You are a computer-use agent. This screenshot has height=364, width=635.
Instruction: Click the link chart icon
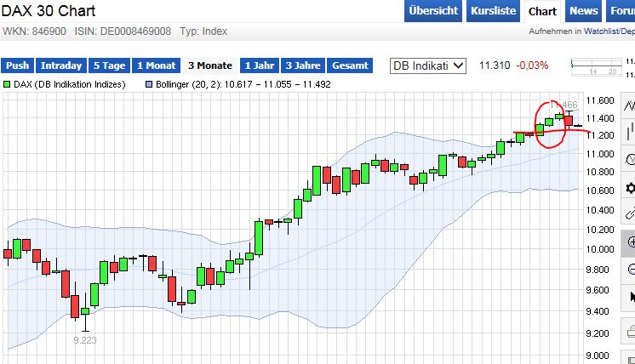pyautogui.click(x=629, y=213)
